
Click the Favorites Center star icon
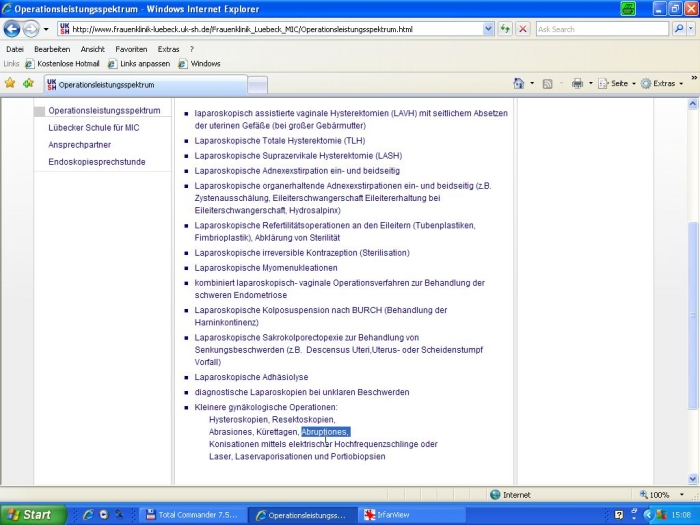pos(10,83)
